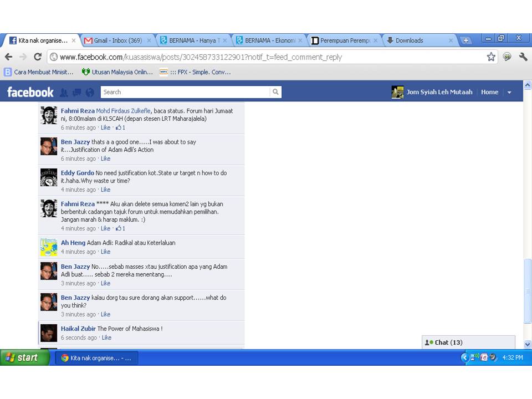The width and height of the screenshot is (532, 399).
Task: Open Chrome wrench settings menu
Action: pyautogui.click(x=523, y=57)
